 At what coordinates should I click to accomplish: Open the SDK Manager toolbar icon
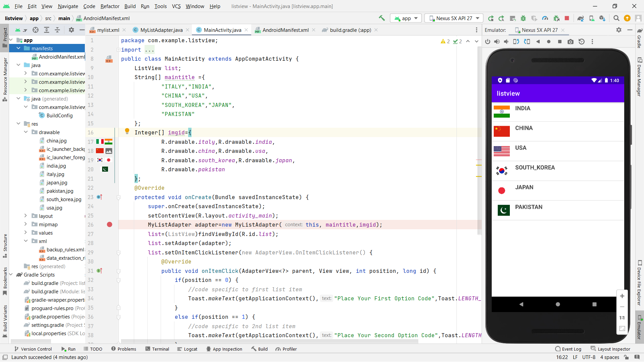[x=602, y=18]
